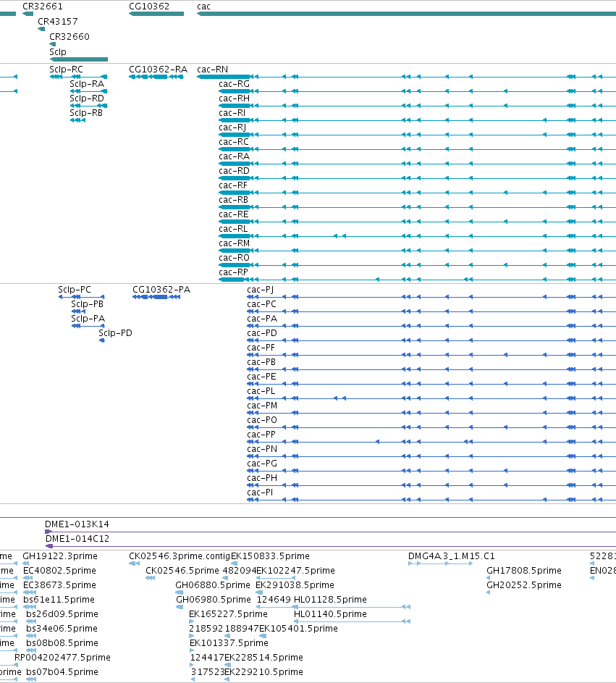The image size is (616, 683).
Task: Click the HL01140.5prime EST label
Action: pos(330,613)
